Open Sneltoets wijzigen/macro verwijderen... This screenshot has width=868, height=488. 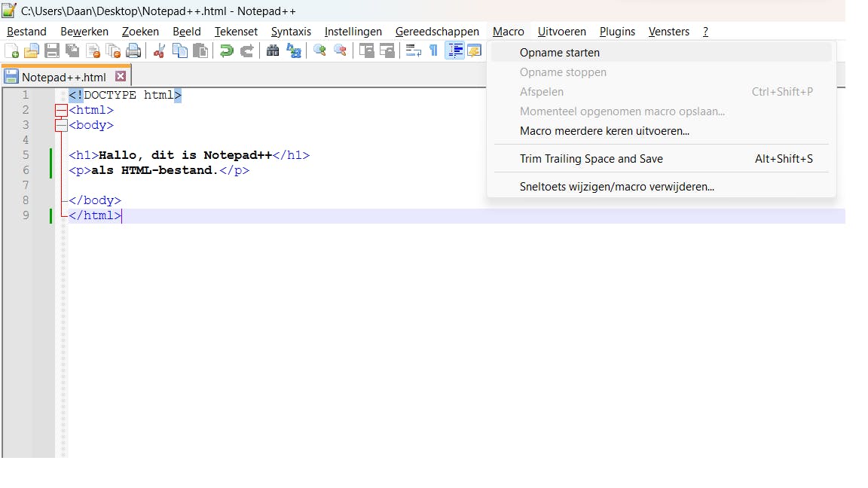(661, 187)
